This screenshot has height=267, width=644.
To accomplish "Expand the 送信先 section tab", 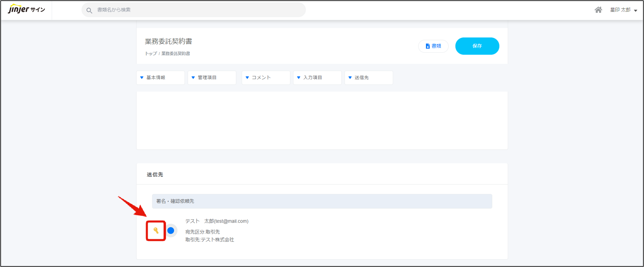I will coord(368,78).
